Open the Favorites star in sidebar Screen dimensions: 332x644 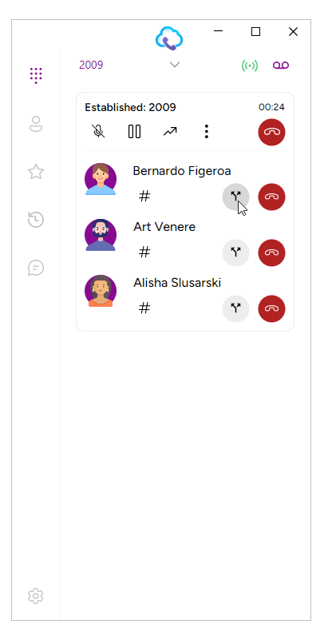[36, 172]
